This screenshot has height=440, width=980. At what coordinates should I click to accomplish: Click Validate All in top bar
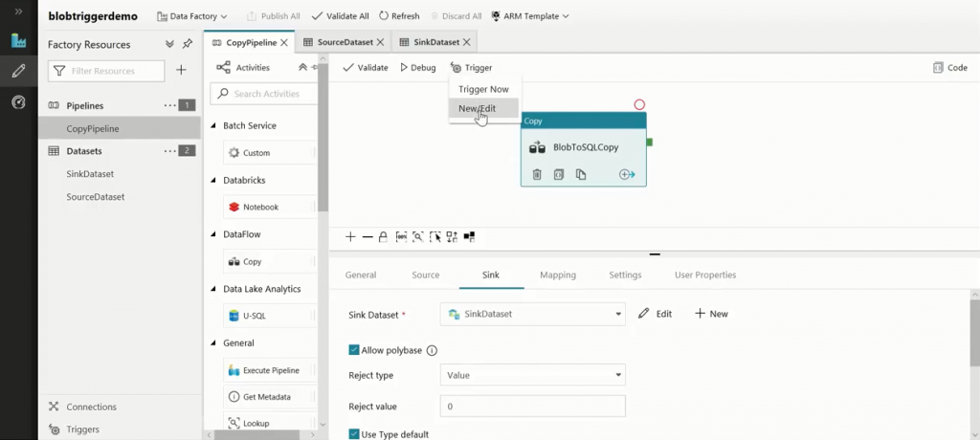[x=340, y=16]
